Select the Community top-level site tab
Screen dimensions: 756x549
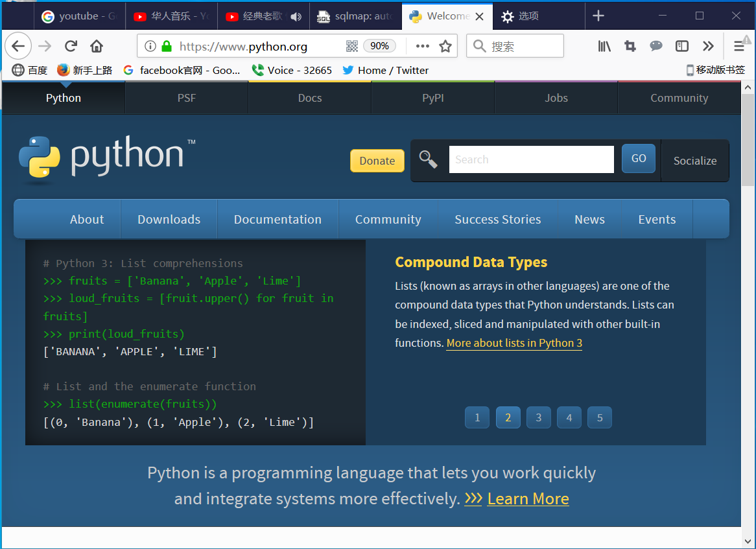click(x=679, y=98)
